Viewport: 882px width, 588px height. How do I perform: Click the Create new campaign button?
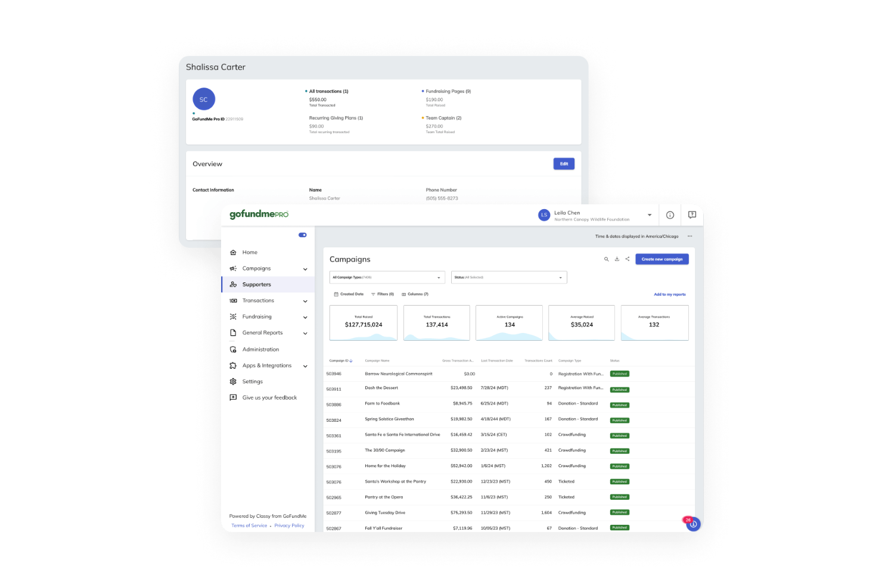[x=661, y=259]
